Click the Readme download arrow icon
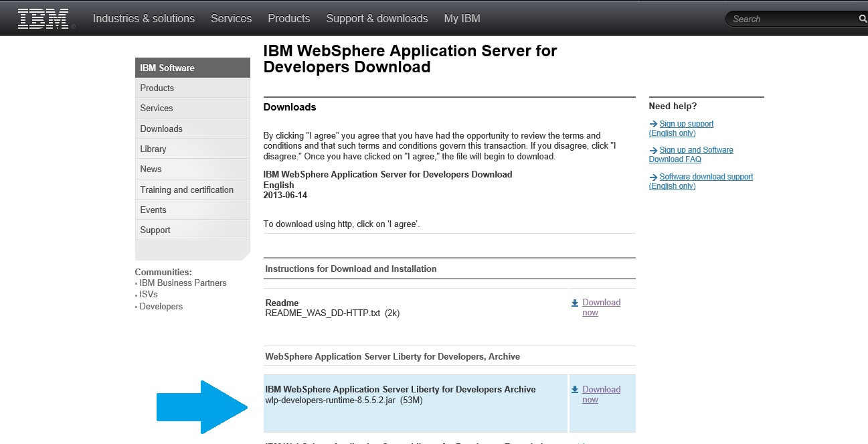 (x=575, y=303)
